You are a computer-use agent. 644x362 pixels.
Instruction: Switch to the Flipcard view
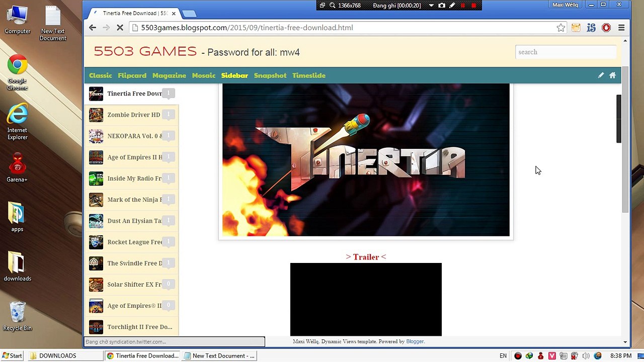(132, 75)
